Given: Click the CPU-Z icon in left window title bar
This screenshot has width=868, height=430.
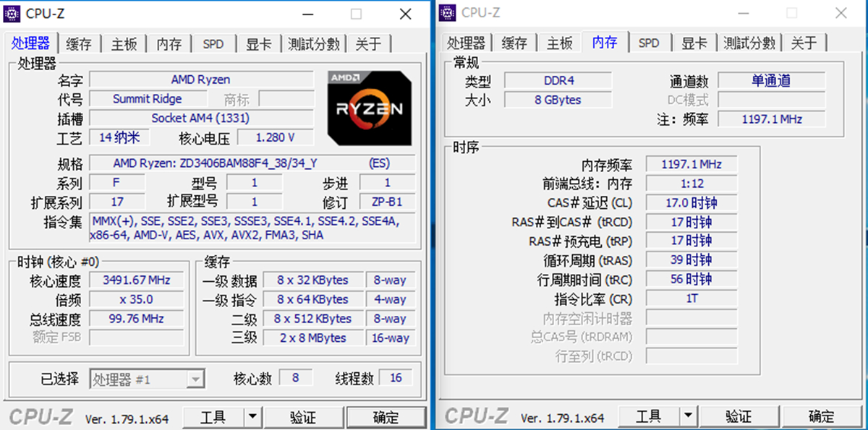Looking at the screenshot, I should pos(12,13).
